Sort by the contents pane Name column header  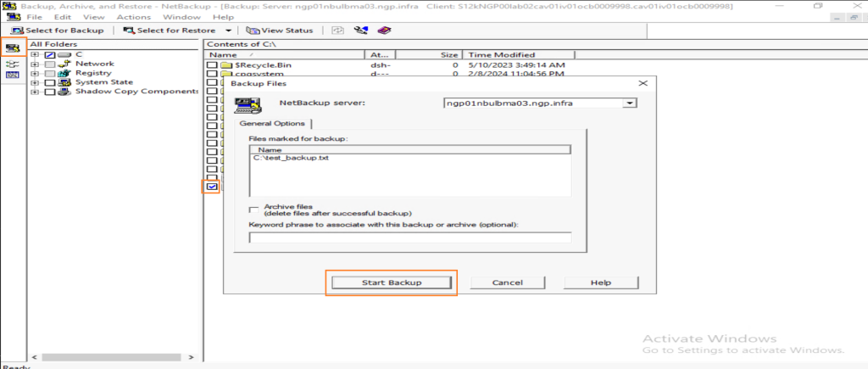click(x=285, y=55)
